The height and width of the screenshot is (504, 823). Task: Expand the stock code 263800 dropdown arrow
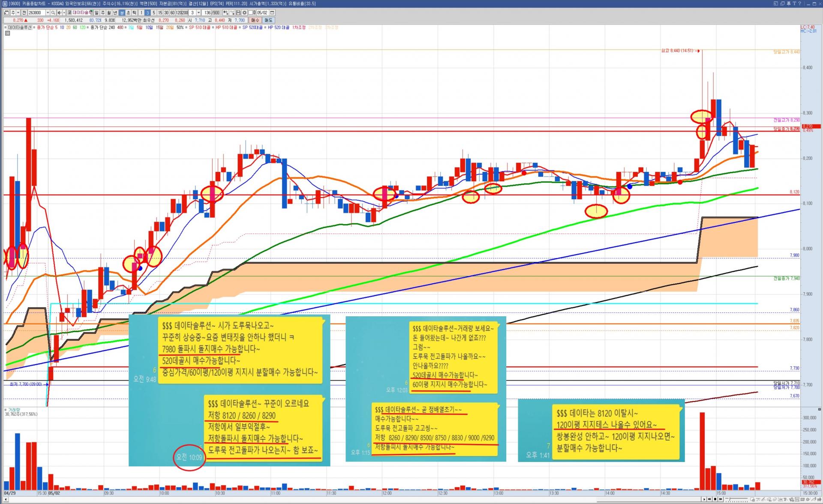pyautogui.click(x=48, y=13)
